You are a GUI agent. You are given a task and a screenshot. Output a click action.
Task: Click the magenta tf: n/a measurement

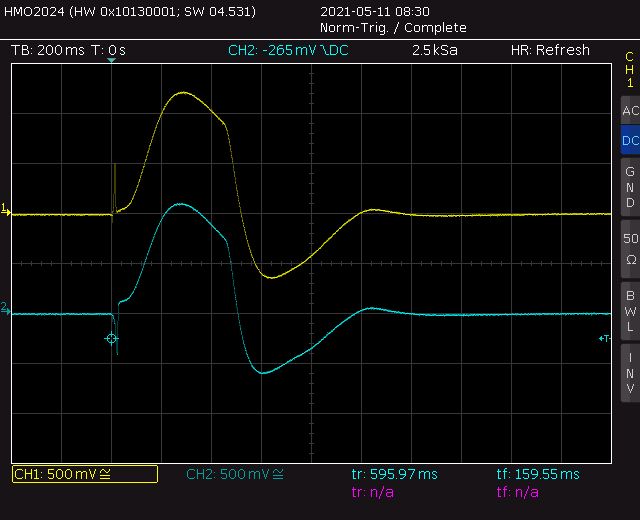click(x=518, y=492)
